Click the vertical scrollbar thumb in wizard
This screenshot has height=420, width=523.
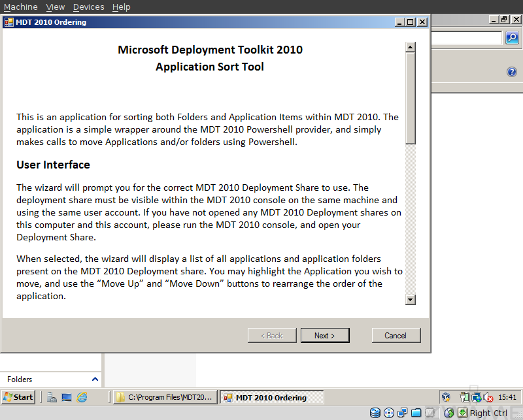[x=411, y=98]
